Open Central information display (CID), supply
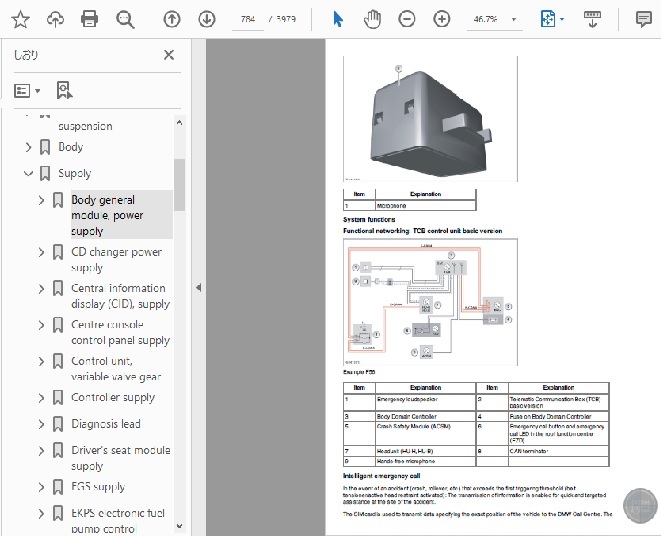 coord(120,296)
